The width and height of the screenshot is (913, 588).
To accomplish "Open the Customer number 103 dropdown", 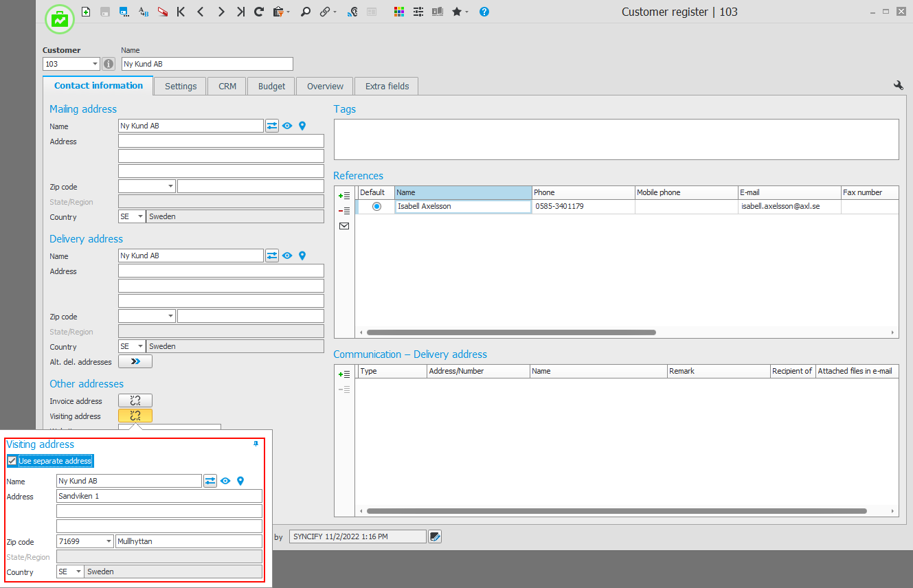I will [x=94, y=64].
